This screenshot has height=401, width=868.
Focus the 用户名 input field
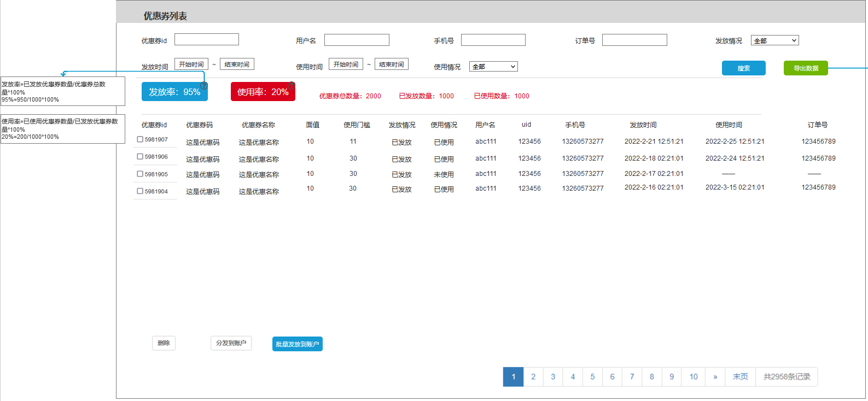pyautogui.click(x=357, y=40)
